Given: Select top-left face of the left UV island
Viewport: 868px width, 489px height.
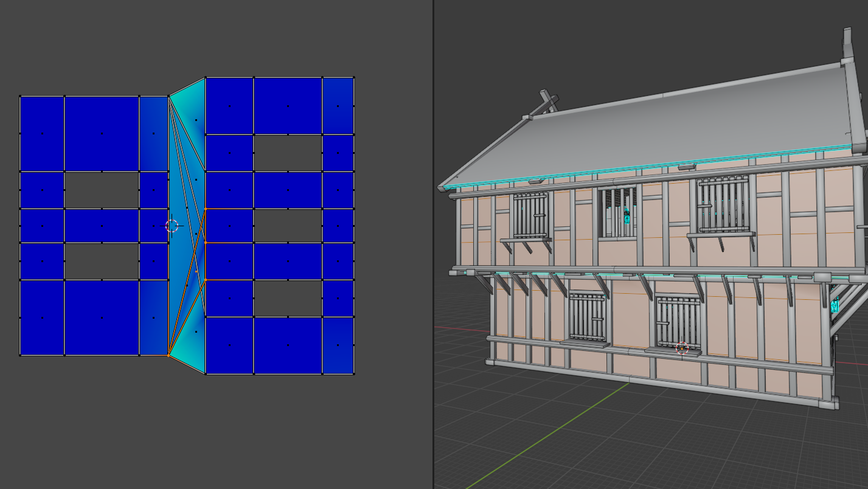Looking at the screenshot, I should click(42, 134).
